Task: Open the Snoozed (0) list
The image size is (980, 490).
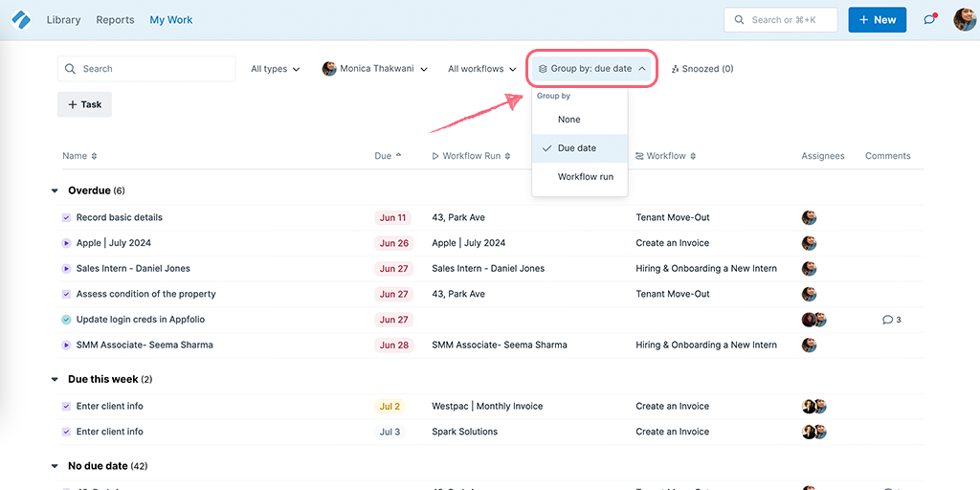Action: pyautogui.click(x=702, y=69)
